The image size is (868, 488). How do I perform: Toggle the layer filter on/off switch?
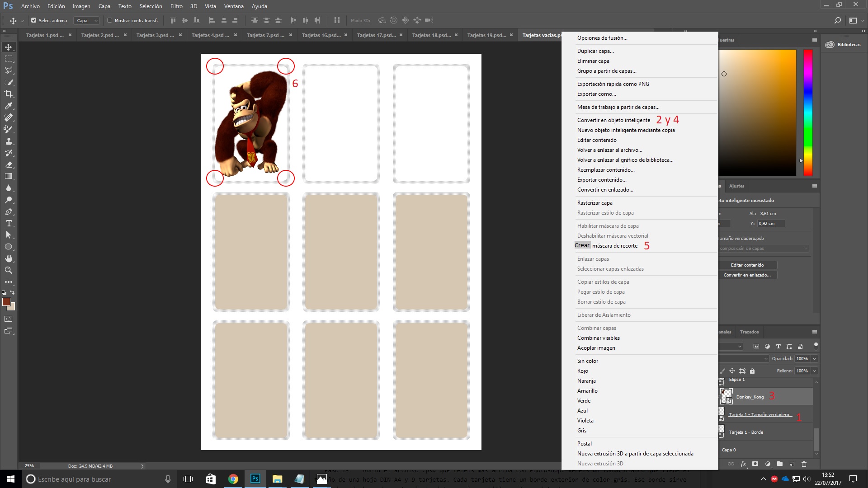[x=816, y=346]
